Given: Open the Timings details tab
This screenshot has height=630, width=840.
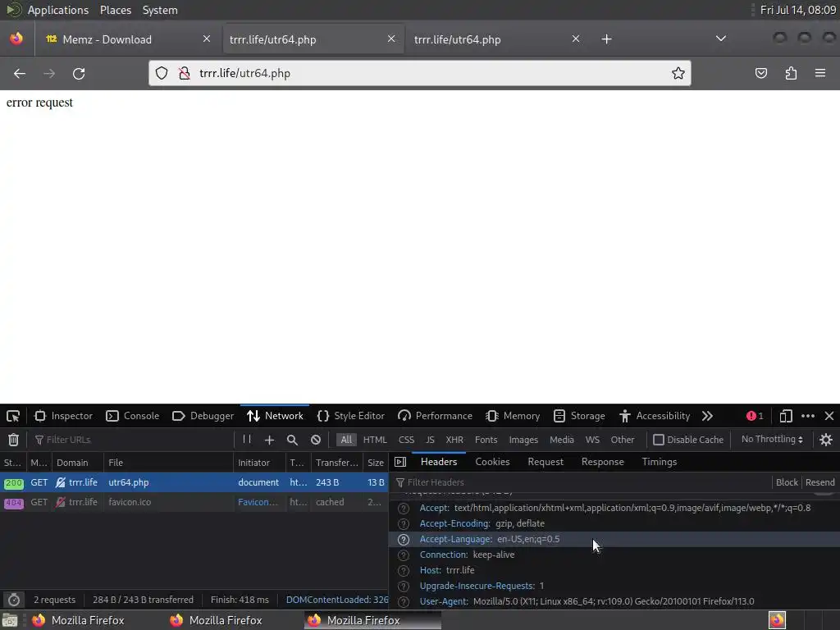Looking at the screenshot, I should (659, 462).
